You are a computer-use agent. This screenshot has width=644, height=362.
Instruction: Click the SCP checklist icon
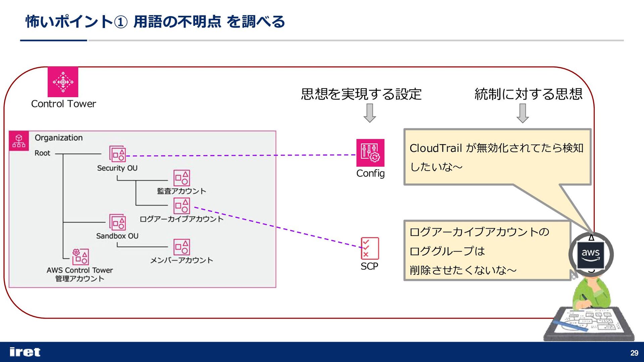tap(370, 248)
